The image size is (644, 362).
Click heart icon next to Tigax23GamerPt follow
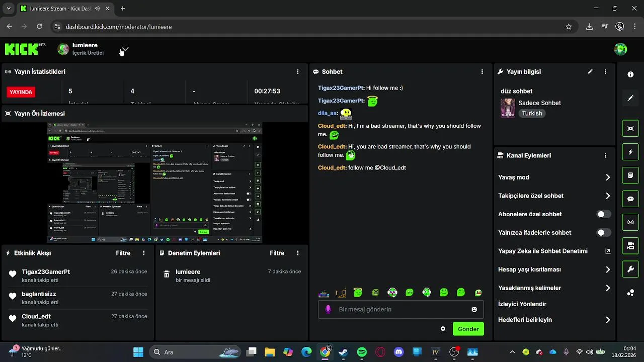click(x=13, y=274)
